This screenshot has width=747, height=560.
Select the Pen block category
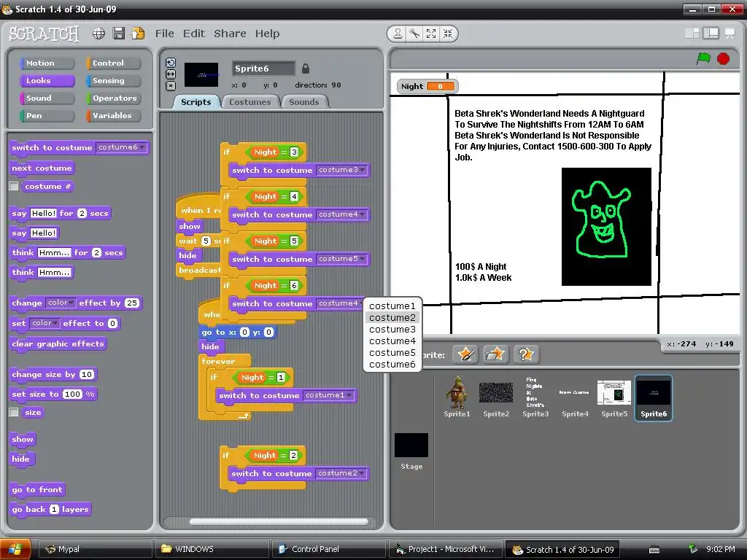pos(47,116)
